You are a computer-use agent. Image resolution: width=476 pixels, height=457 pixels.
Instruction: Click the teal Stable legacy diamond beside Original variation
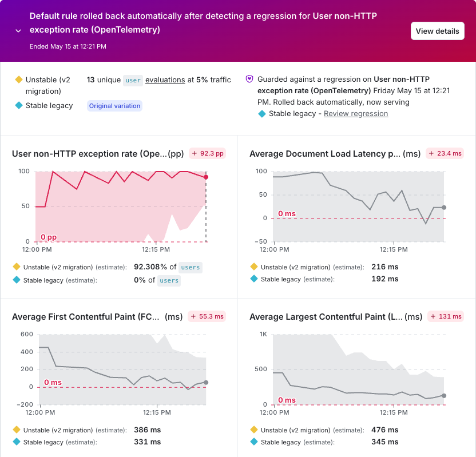[x=19, y=105]
